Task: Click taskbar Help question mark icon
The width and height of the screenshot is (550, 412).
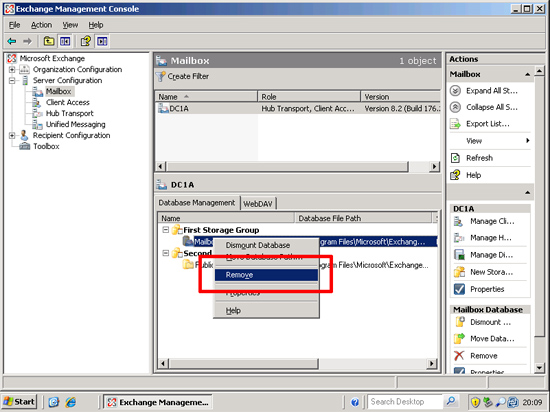Action: (x=355, y=402)
